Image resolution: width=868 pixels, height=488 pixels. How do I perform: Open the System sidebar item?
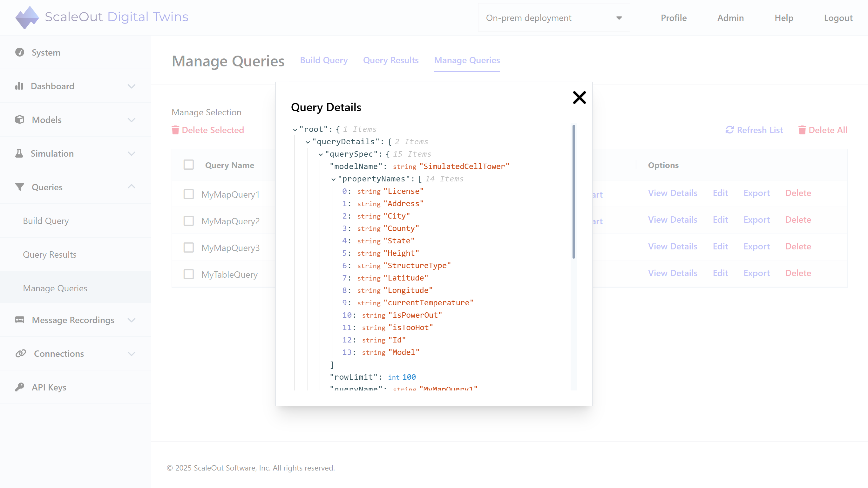coord(76,52)
